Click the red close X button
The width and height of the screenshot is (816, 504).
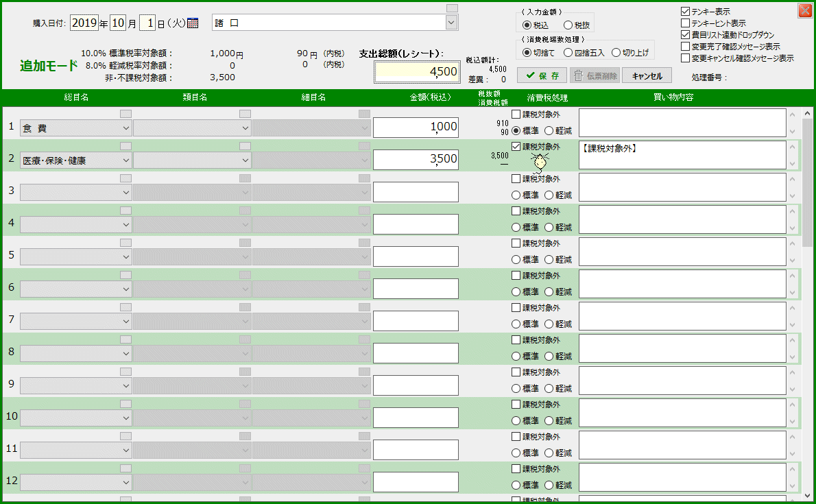pyautogui.click(x=804, y=10)
